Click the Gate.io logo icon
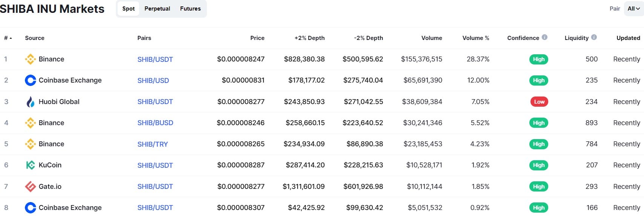Image resolution: width=644 pixels, height=216 pixels. click(x=30, y=186)
